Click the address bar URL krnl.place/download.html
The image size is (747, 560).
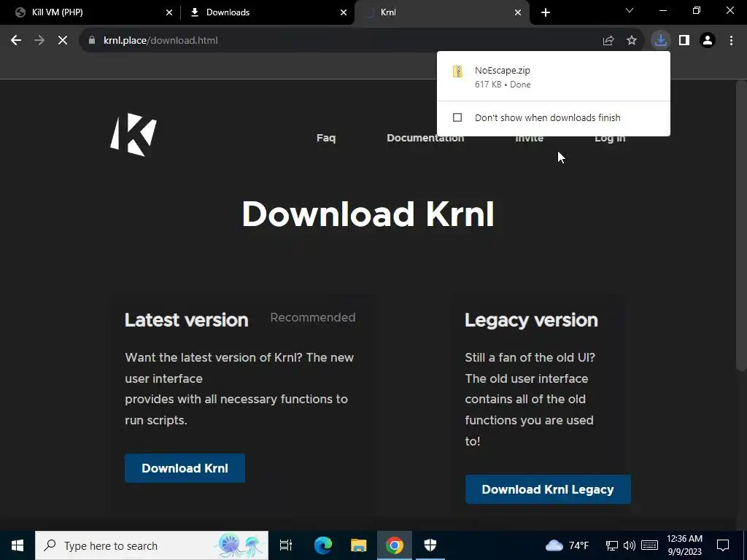pyautogui.click(x=160, y=41)
